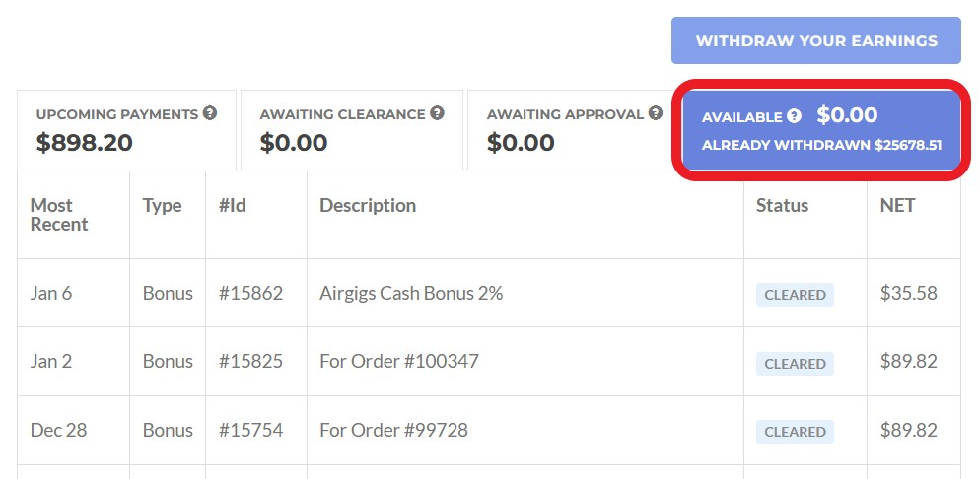
Task: Open transaction #15825
Action: tap(250, 361)
